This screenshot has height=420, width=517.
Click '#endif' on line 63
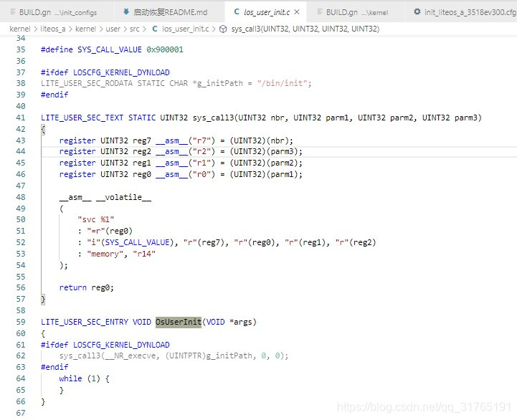[54, 367]
